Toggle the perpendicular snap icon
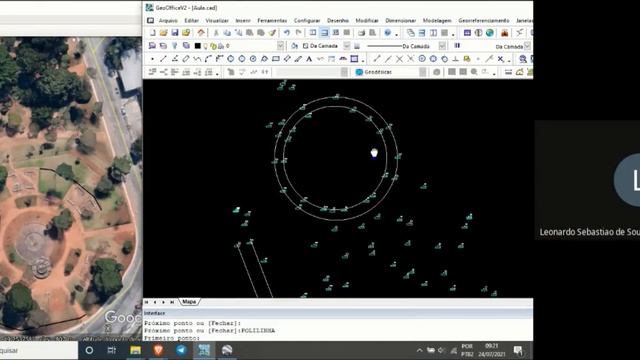 456,59
